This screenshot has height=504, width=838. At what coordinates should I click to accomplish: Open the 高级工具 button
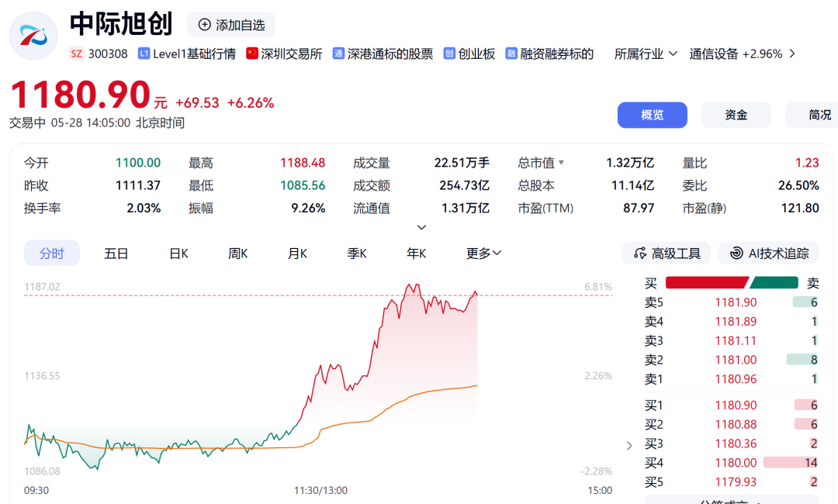pos(667,253)
